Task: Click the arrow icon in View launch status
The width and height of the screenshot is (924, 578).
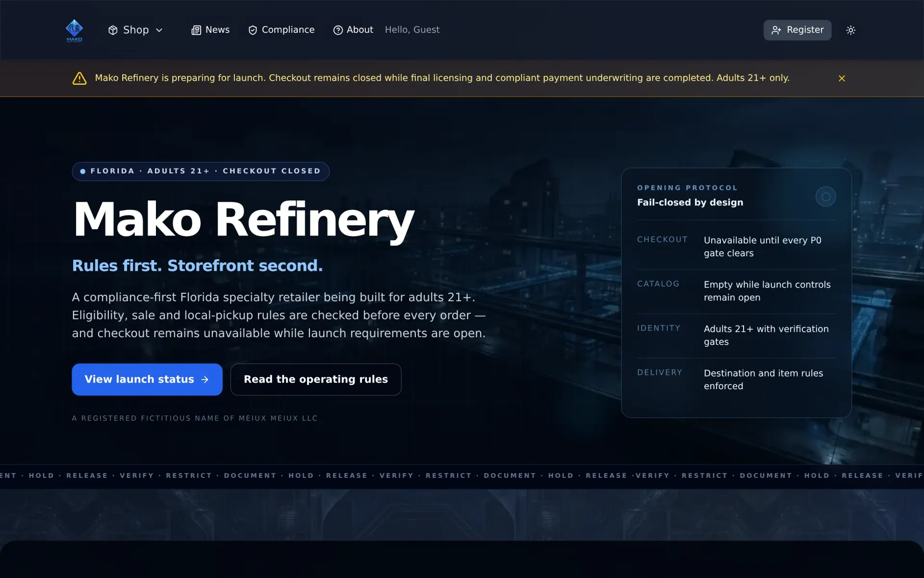Action: point(205,380)
